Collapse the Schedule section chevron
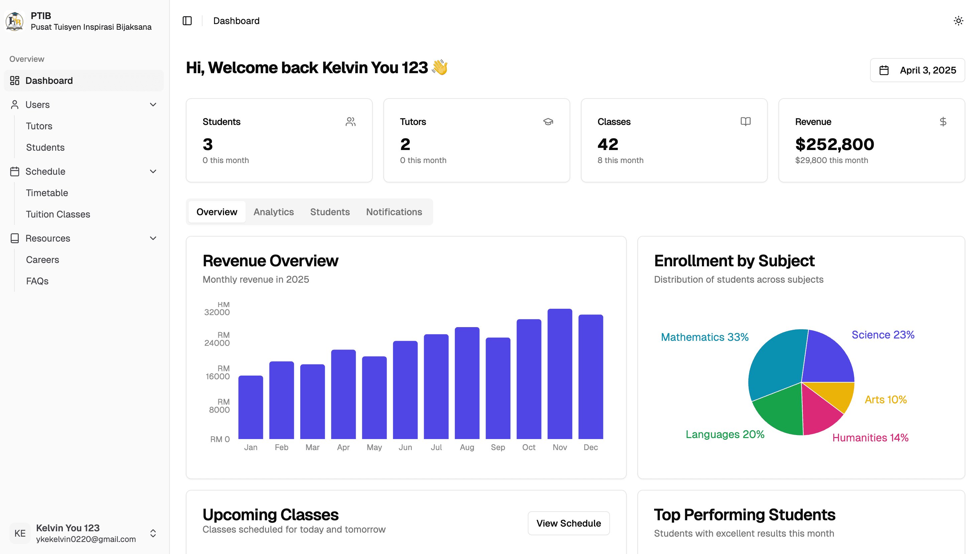This screenshot has height=554, width=980. (x=153, y=172)
